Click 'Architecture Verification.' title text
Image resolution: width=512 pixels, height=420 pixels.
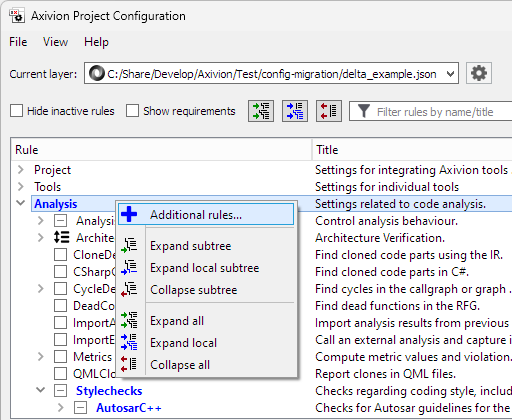coord(380,238)
